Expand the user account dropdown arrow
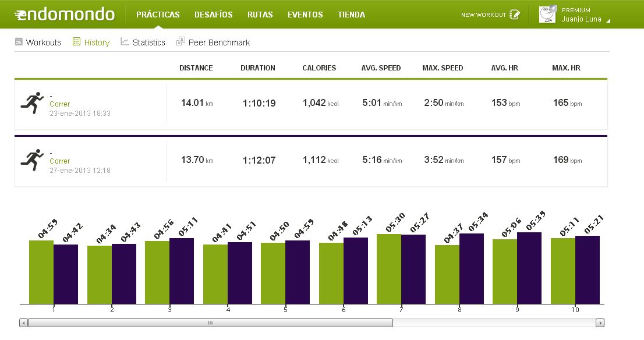Viewport: 644px width, 340px height. click(608, 20)
